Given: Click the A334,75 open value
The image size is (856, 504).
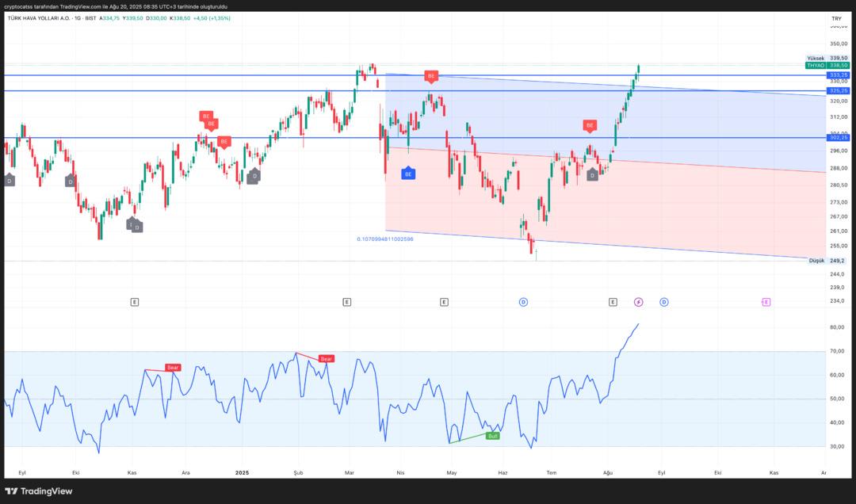Looking at the screenshot, I should [109, 18].
